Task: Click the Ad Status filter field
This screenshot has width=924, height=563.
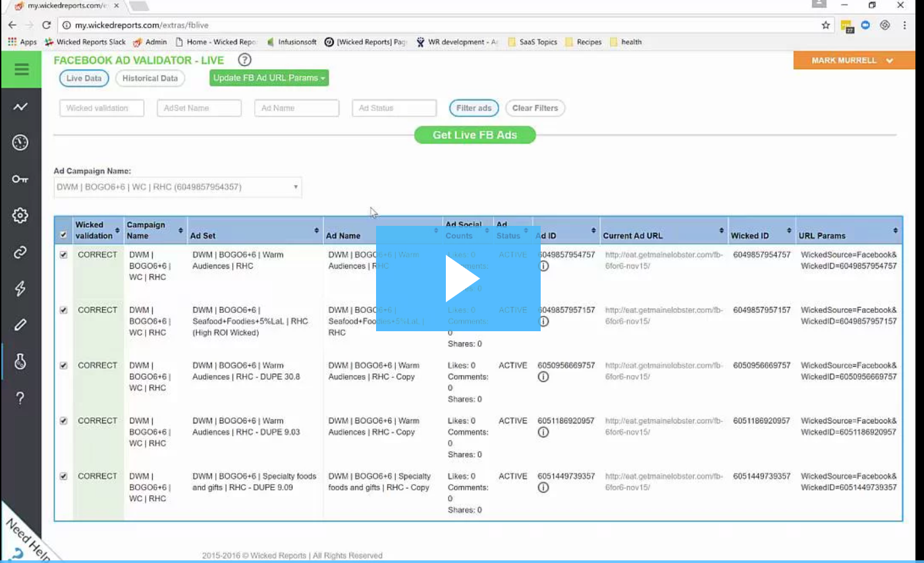Action: pos(394,108)
